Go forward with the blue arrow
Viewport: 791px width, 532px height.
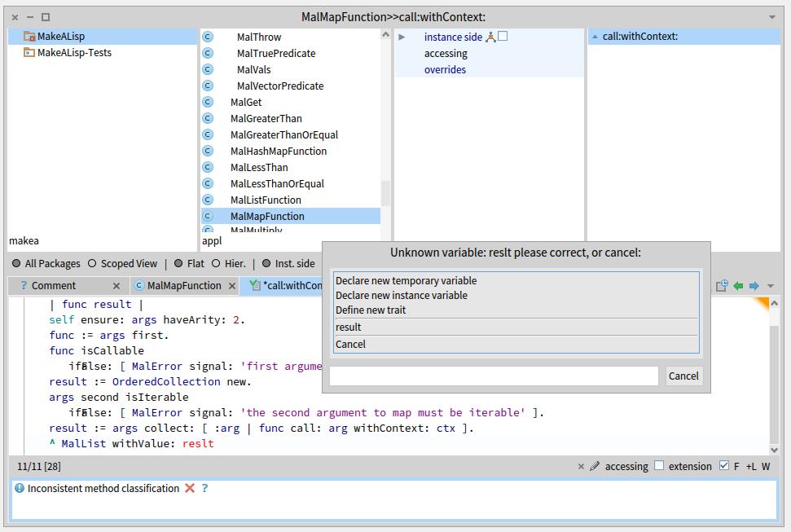[754, 286]
